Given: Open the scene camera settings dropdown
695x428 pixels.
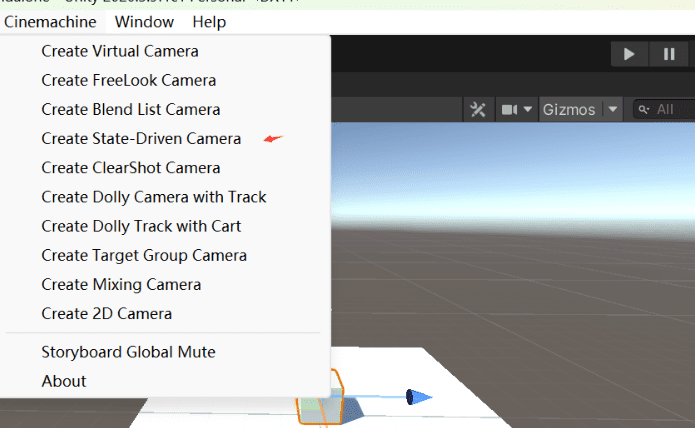Looking at the screenshot, I should coord(515,109).
